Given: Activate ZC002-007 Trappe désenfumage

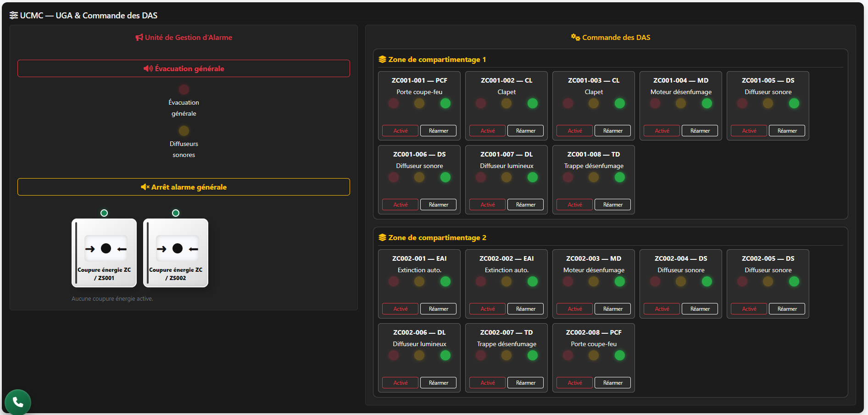Looking at the screenshot, I should point(488,383).
